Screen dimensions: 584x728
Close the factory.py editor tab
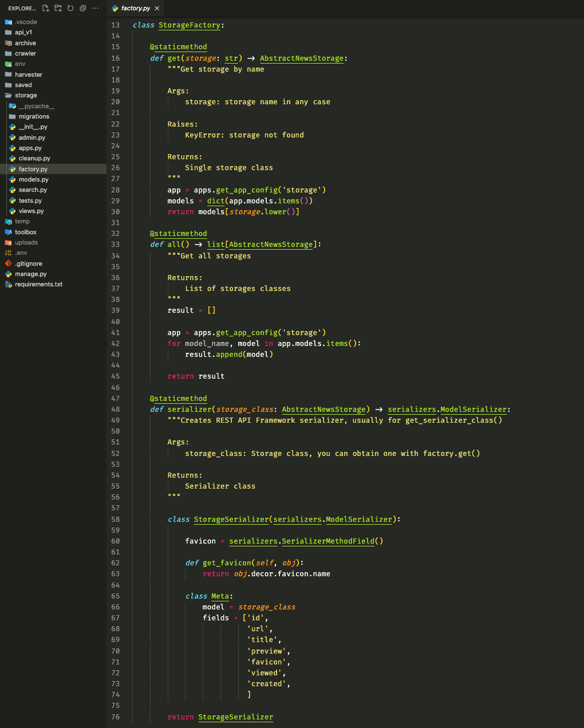157,9
